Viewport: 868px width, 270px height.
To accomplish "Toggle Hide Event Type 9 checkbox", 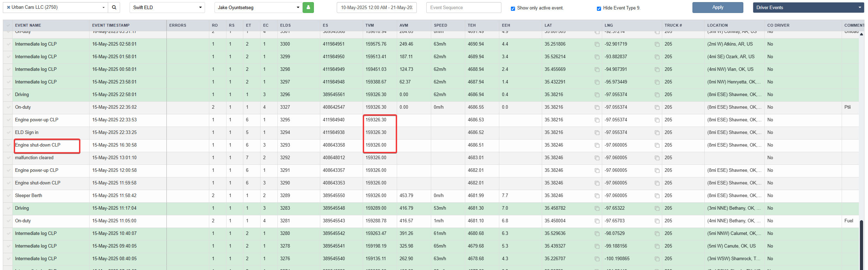I will (x=599, y=8).
